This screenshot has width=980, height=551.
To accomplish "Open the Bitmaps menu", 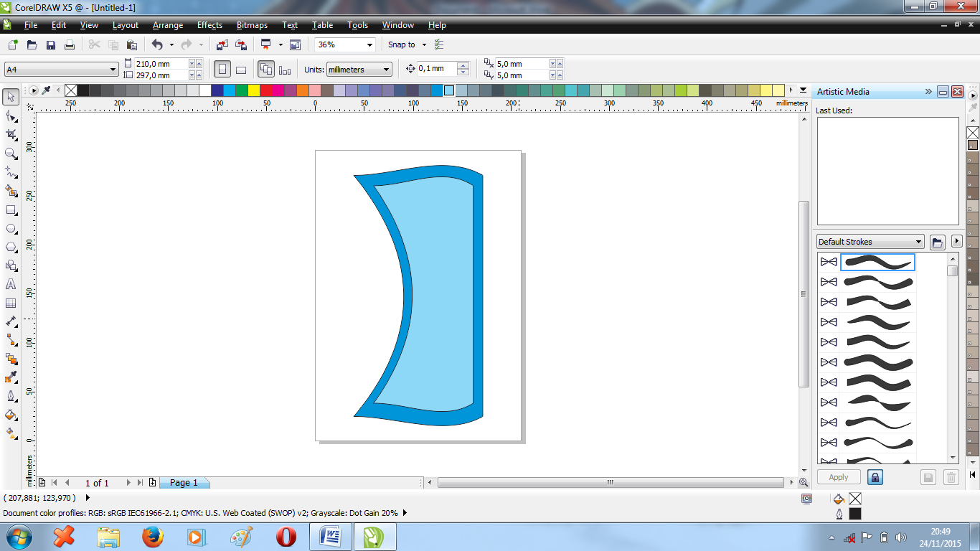I will 252,25.
